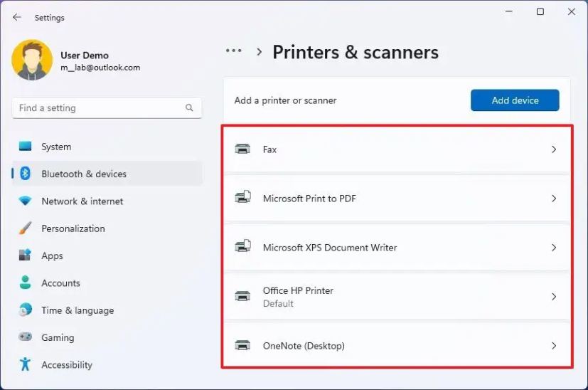Expand the Office HP Printer chevron
This screenshot has height=390, width=588.
(x=554, y=297)
